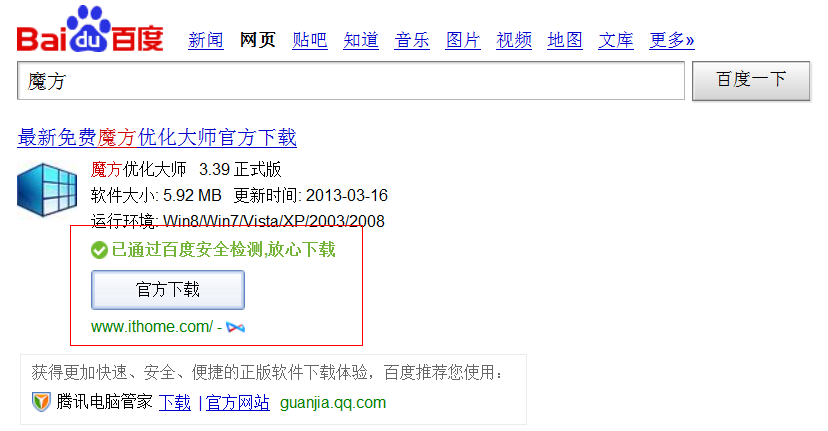Go to the 贴吧 tab
Screen dimensions: 828x431
(x=310, y=40)
